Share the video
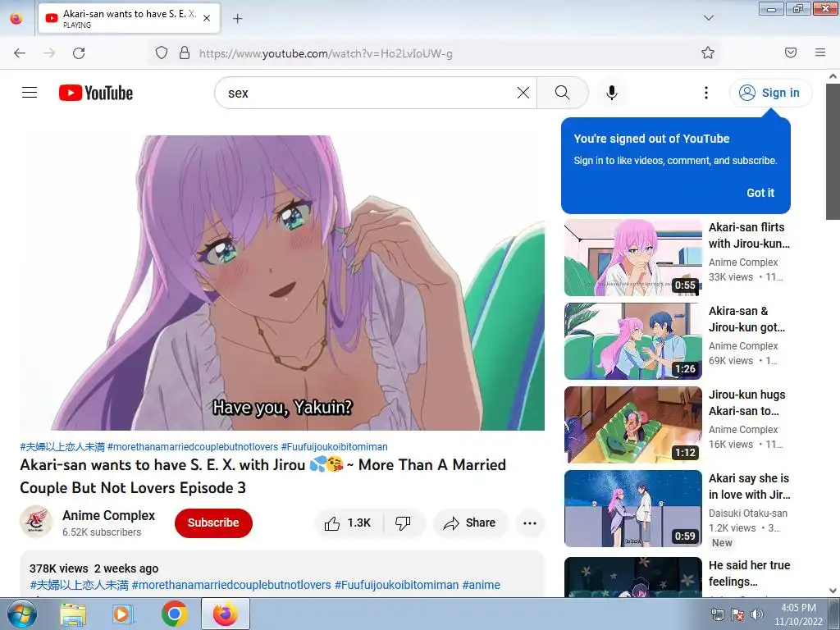The image size is (840, 630). (470, 523)
